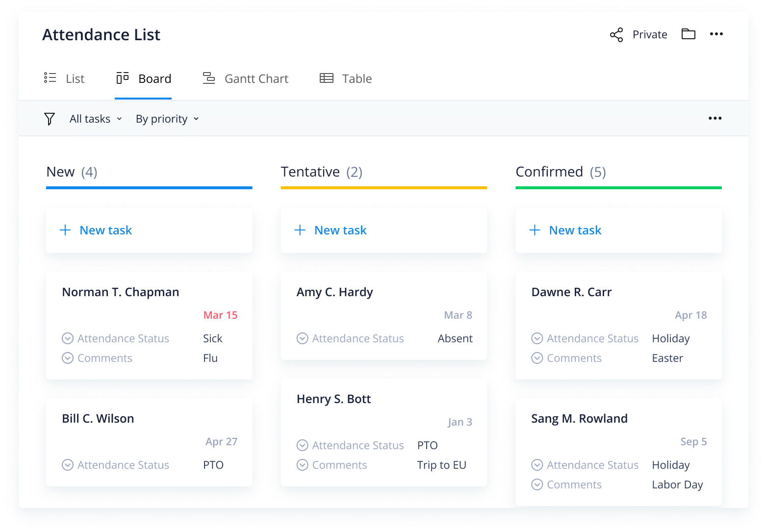766x532 pixels.
Task: Click the share icon next to Private
Action: click(616, 35)
